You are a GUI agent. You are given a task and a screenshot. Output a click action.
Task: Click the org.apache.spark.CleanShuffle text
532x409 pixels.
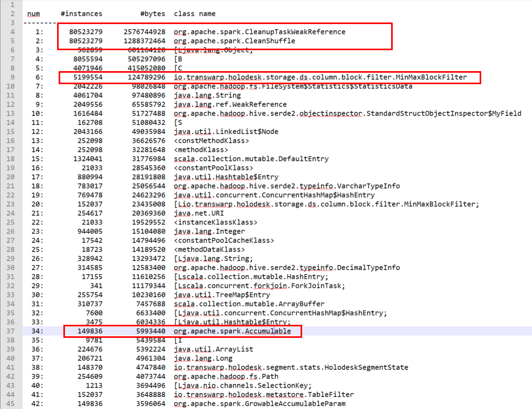[234, 40]
